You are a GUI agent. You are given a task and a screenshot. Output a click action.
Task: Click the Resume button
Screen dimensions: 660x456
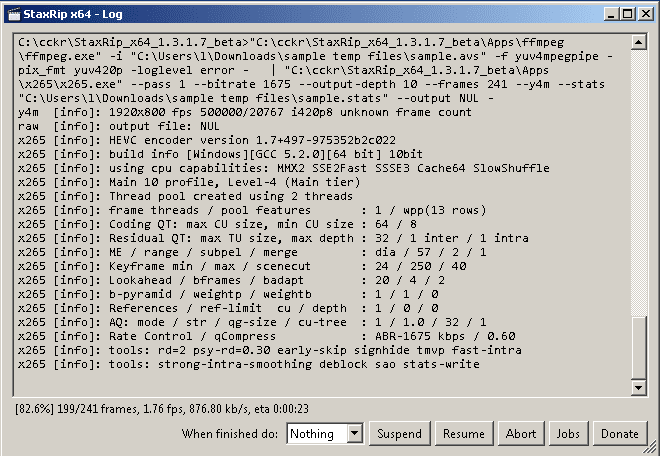(x=464, y=433)
